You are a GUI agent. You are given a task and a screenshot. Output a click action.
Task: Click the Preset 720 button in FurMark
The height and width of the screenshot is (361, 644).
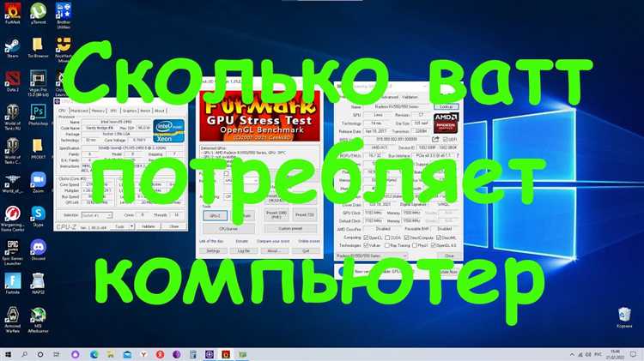(x=304, y=214)
